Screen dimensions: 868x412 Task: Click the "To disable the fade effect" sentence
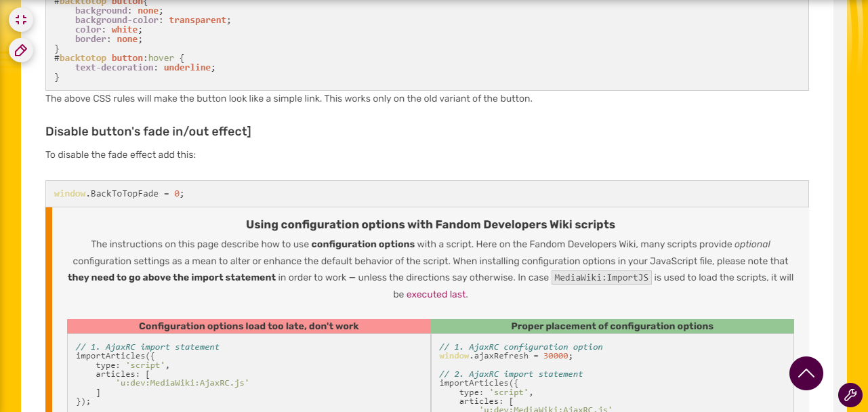pyautogui.click(x=121, y=154)
